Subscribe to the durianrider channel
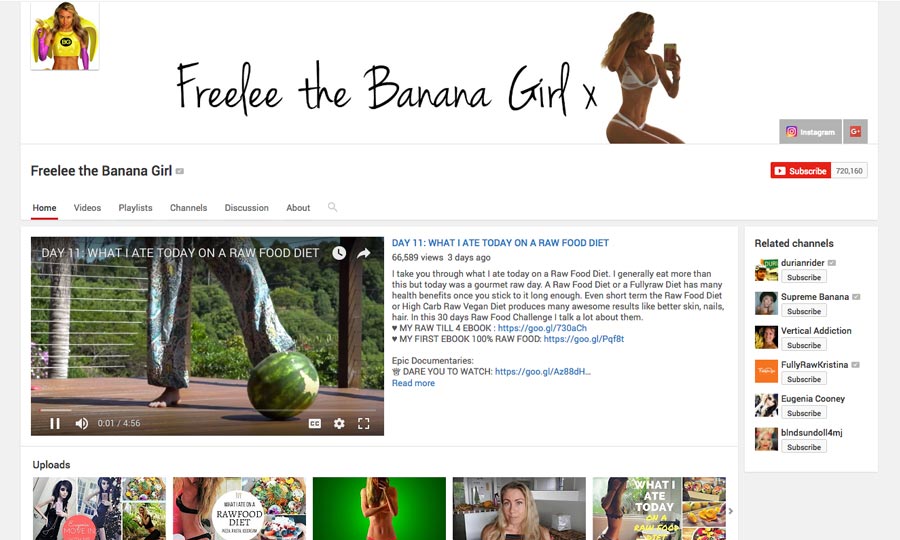The width and height of the screenshot is (900, 540). [x=804, y=277]
